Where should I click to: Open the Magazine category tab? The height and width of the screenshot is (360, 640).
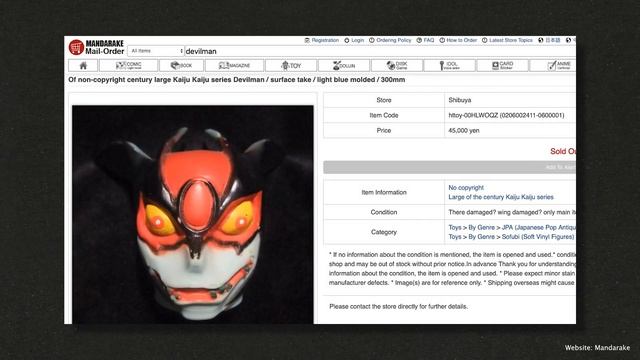[234, 65]
